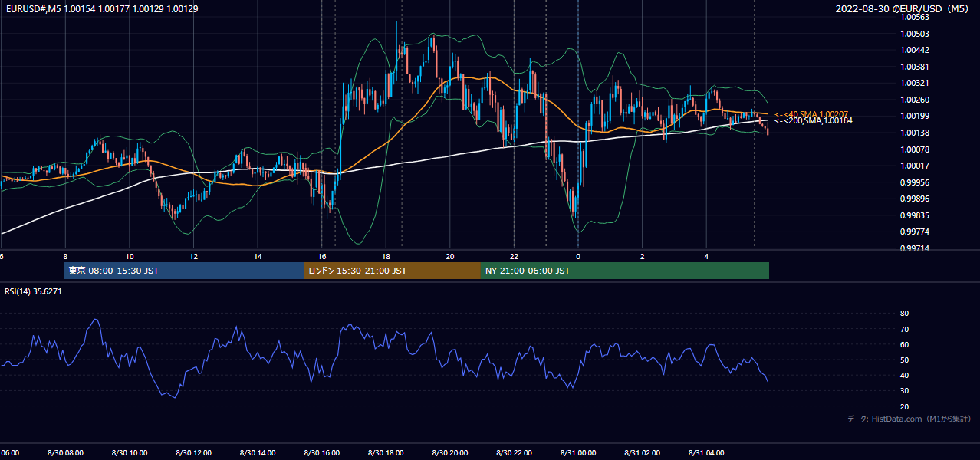Select the 40 SMA 1.00207 label
Screen dimensions: 980x460
coord(813,114)
